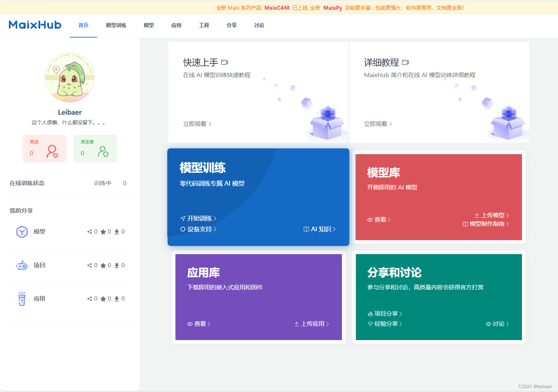The image size is (558, 392).
Task: Open the 分享 nav menu item
Action: pos(232,25)
